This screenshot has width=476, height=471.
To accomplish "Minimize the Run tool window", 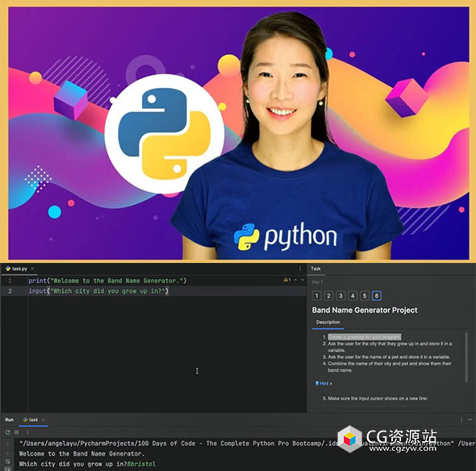I will point(470,419).
